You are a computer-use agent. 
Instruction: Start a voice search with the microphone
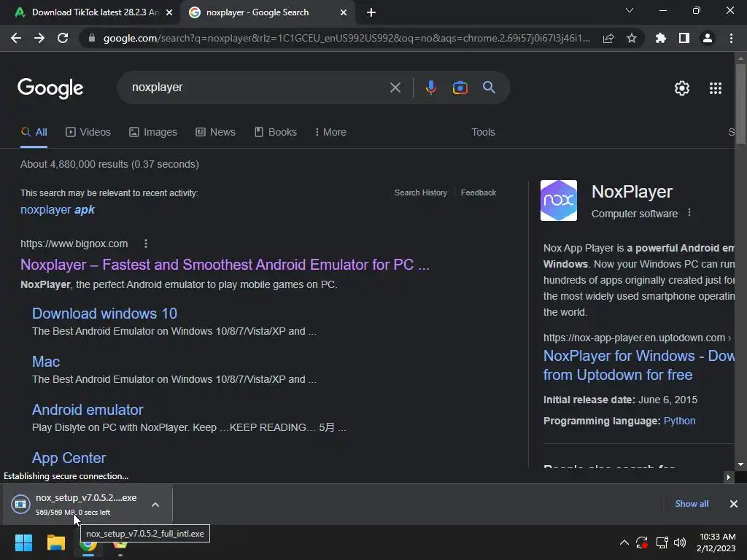tap(430, 87)
